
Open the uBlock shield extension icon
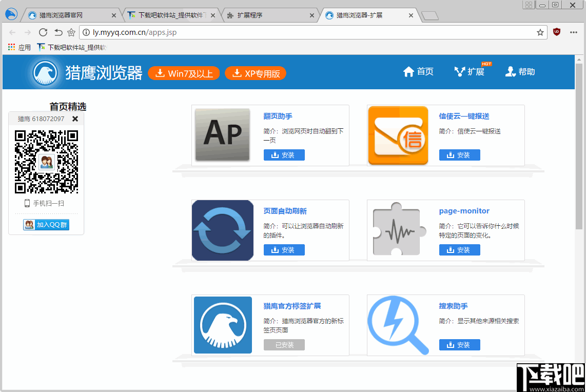[556, 32]
